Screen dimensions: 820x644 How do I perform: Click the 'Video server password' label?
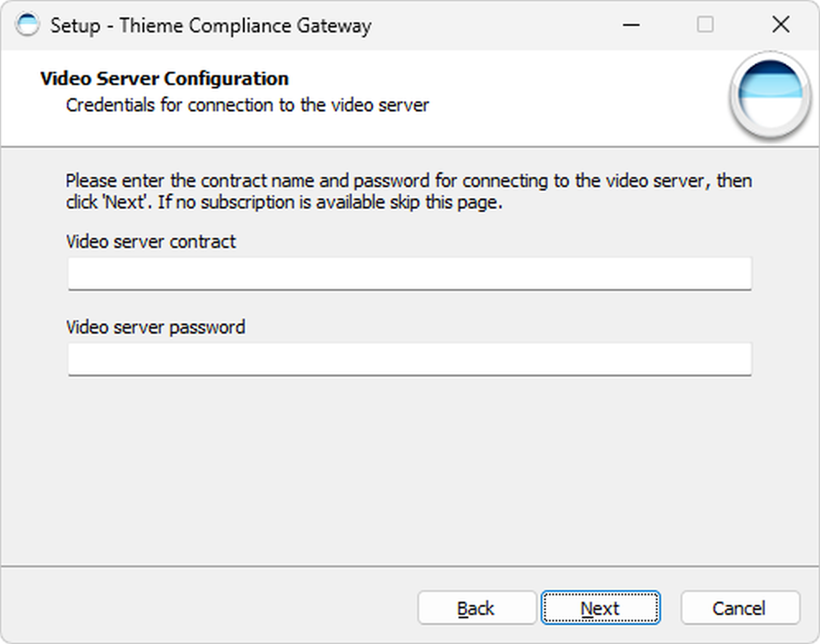tap(156, 327)
